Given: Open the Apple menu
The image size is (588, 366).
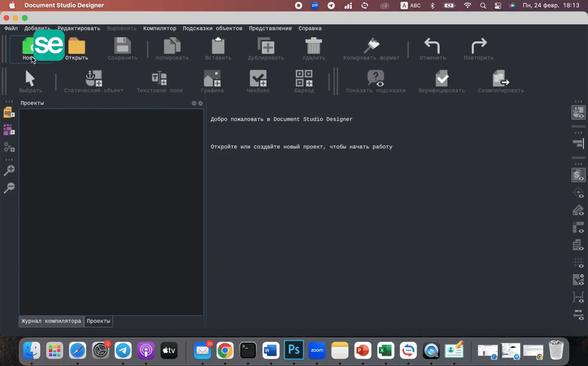Looking at the screenshot, I should click(12, 5).
